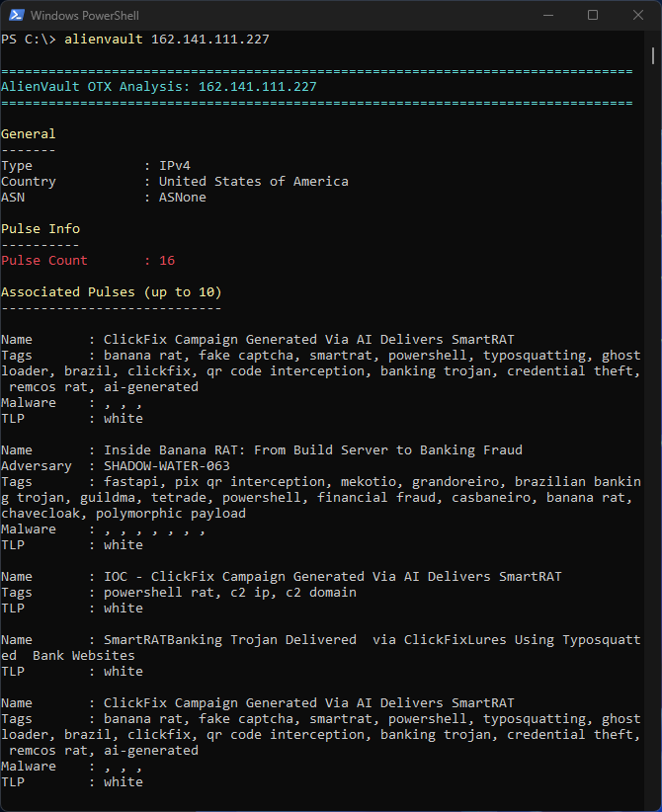Click the 'Pulse Info' section heading
The image size is (662, 812).
click(x=41, y=229)
